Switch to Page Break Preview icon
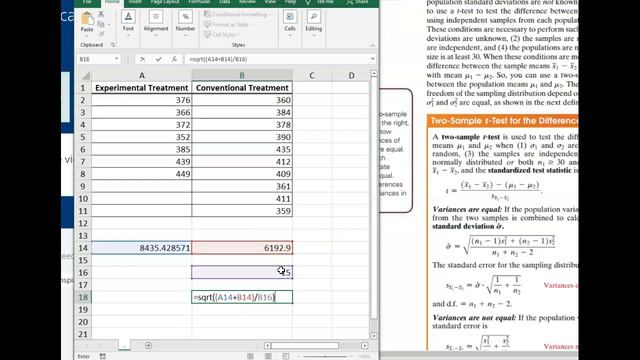Image resolution: width=640 pixels, height=360 pixels. [285, 356]
